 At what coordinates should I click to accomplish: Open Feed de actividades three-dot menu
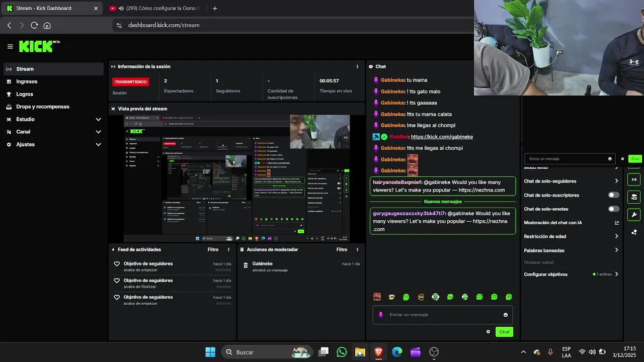[x=228, y=249]
